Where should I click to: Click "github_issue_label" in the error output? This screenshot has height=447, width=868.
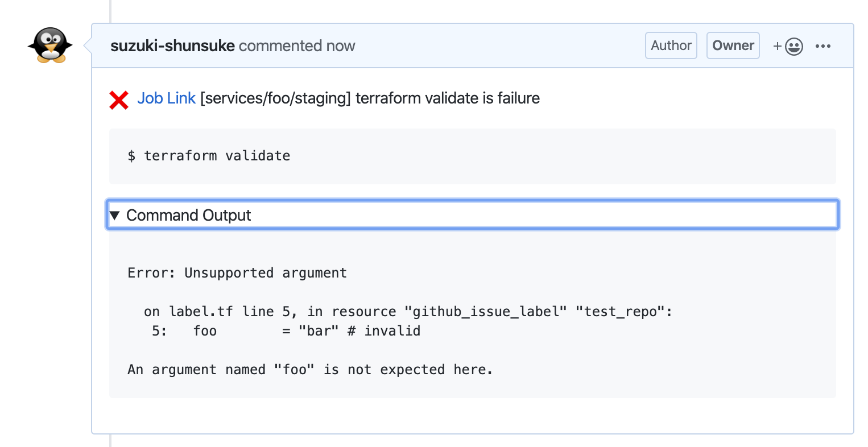[486, 312]
